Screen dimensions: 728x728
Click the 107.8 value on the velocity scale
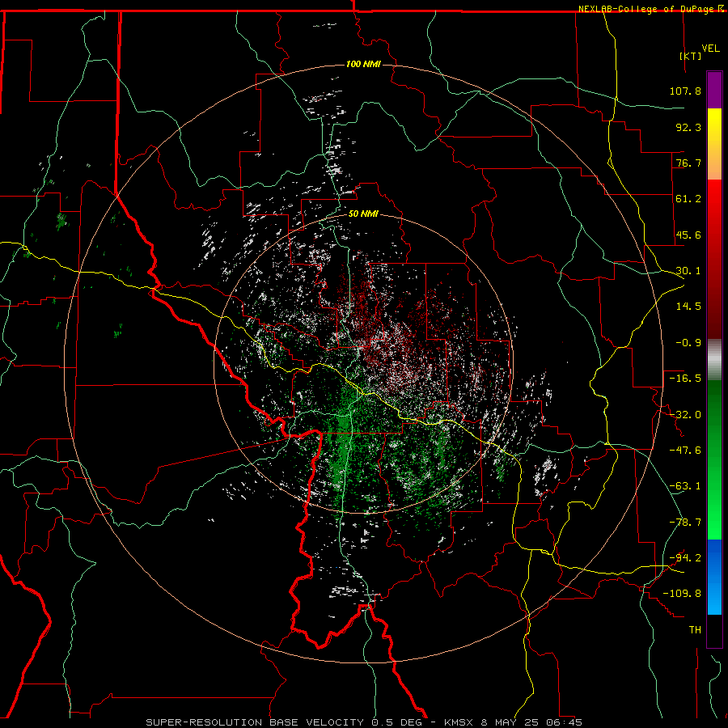(685, 91)
